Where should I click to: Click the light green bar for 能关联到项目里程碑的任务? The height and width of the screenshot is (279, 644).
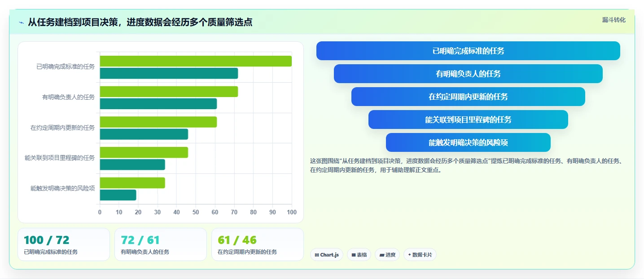coord(144,152)
